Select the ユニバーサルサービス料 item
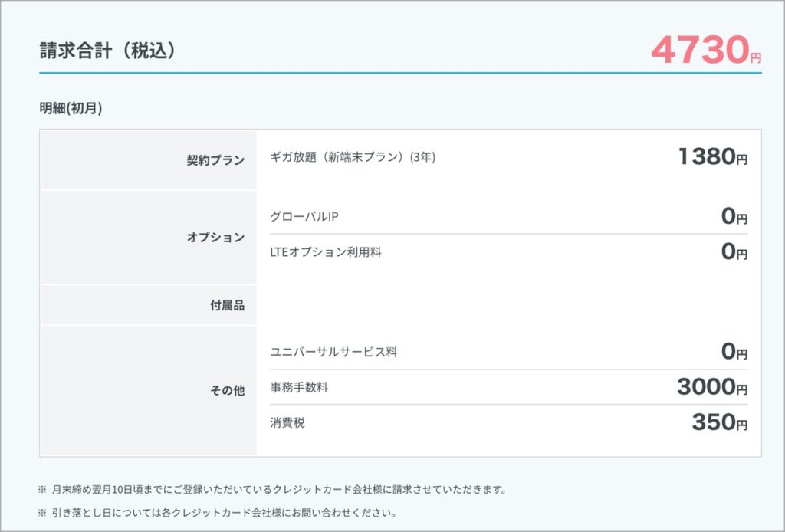Viewport: 785px width, 532px height. click(333, 353)
